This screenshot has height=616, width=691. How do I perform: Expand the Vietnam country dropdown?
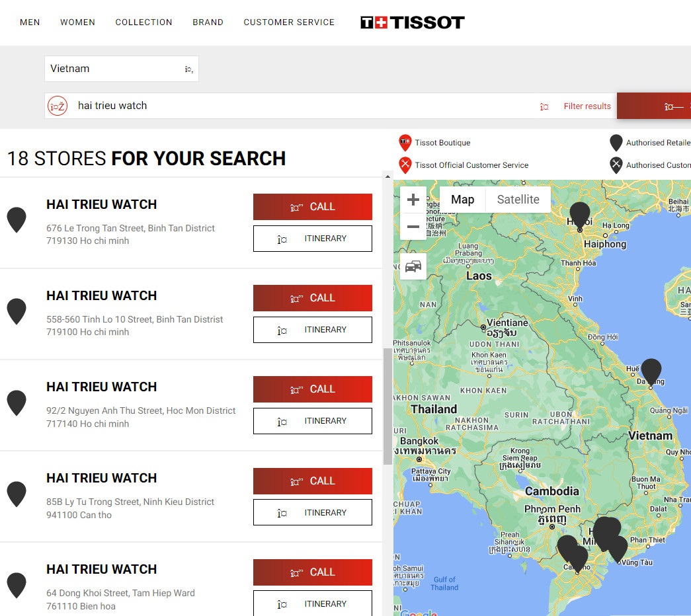click(122, 69)
